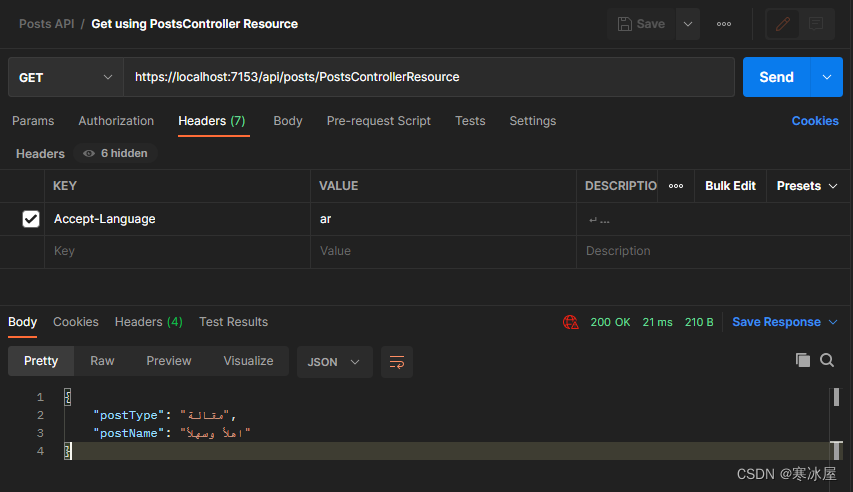
Task: Click the 200 OK status
Action: click(610, 322)
